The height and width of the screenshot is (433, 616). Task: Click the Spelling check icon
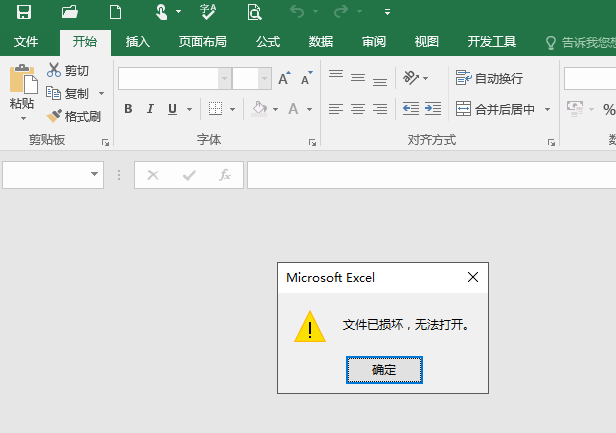(208, 12)
